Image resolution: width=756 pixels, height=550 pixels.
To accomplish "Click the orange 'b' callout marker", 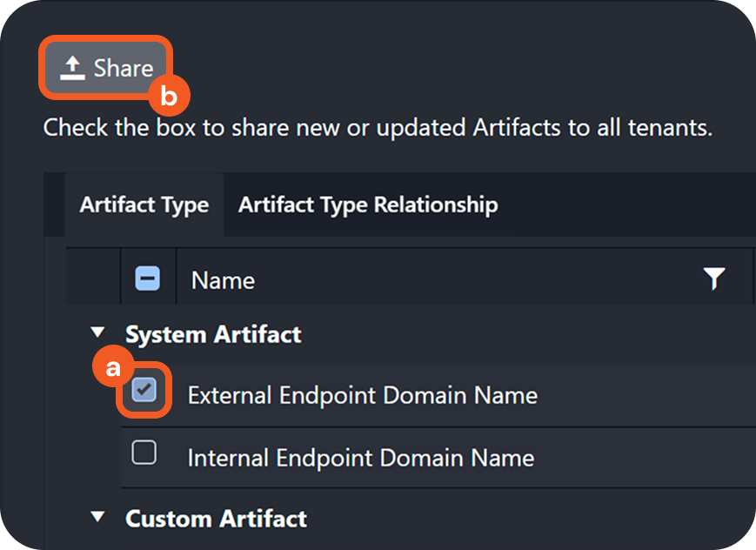I will pyautogui.click(x=168, y=97).
